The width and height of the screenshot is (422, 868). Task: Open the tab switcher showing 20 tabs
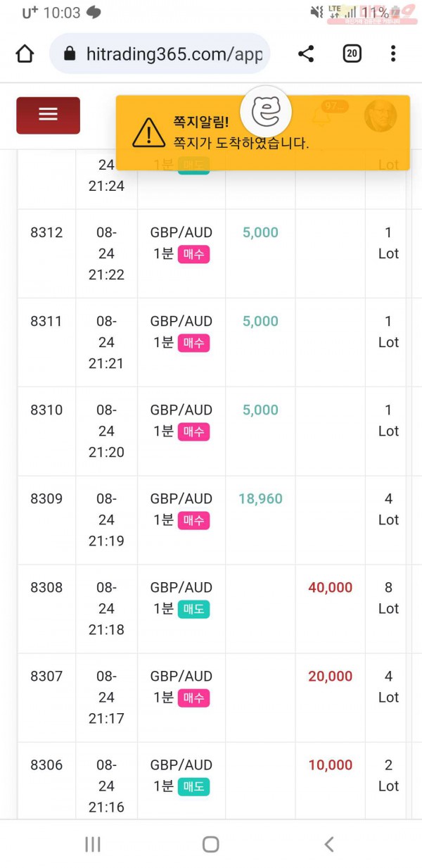(x=352, y=54)
